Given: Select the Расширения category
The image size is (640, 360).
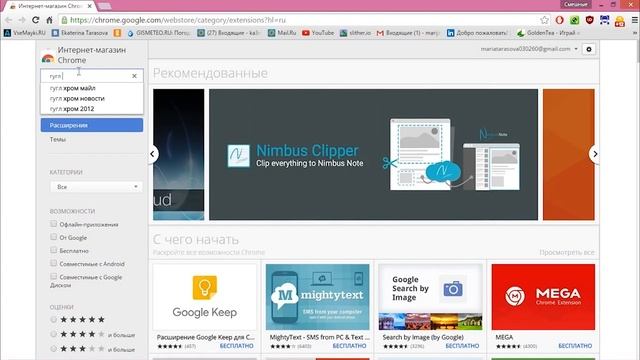Looking at the screenshot, I should (92, 125).
